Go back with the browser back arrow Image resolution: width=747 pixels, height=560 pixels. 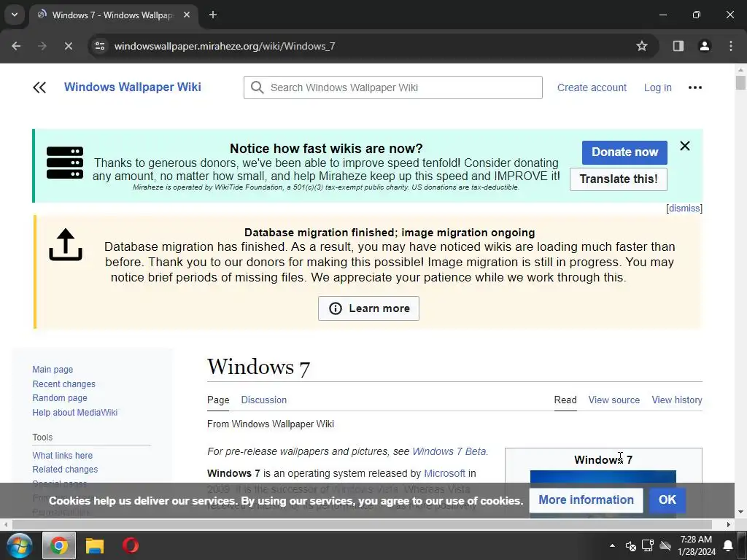tap(16, 46)
